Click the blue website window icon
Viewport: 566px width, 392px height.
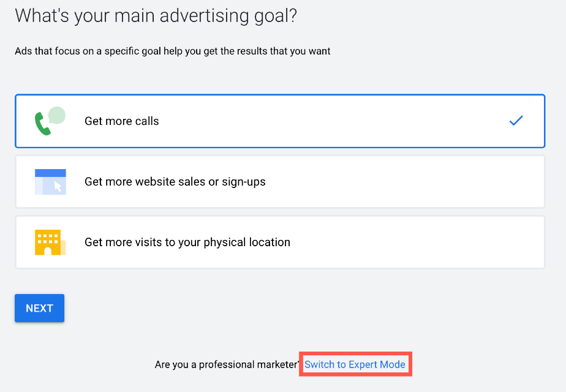[50, 182]
